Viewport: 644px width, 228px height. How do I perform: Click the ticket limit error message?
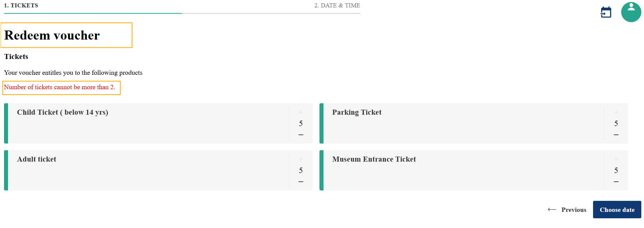59,87
